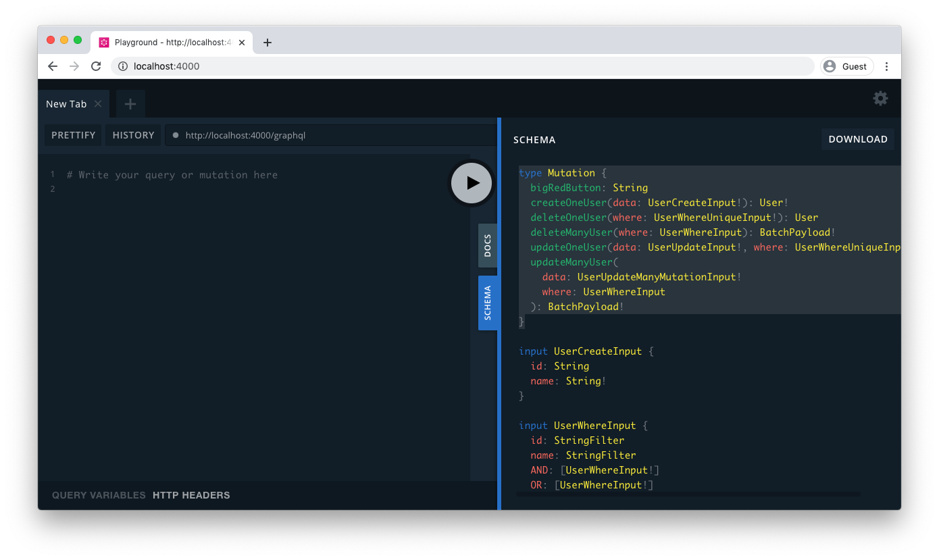Close the Chrome window with red button
This screenshot has width=939, height=560.
[x=51, y=41]
